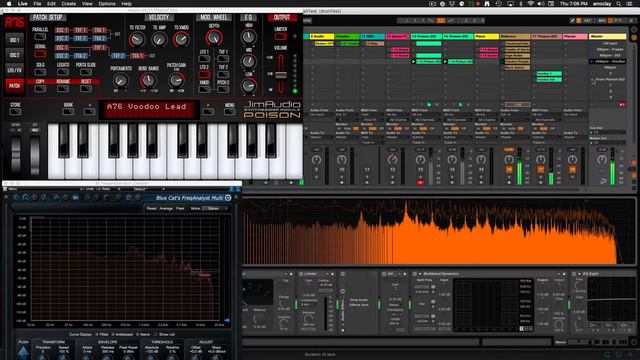This screenshot has height=360, width=640.
Task: Click the COPY patch button
Action: 40,88
